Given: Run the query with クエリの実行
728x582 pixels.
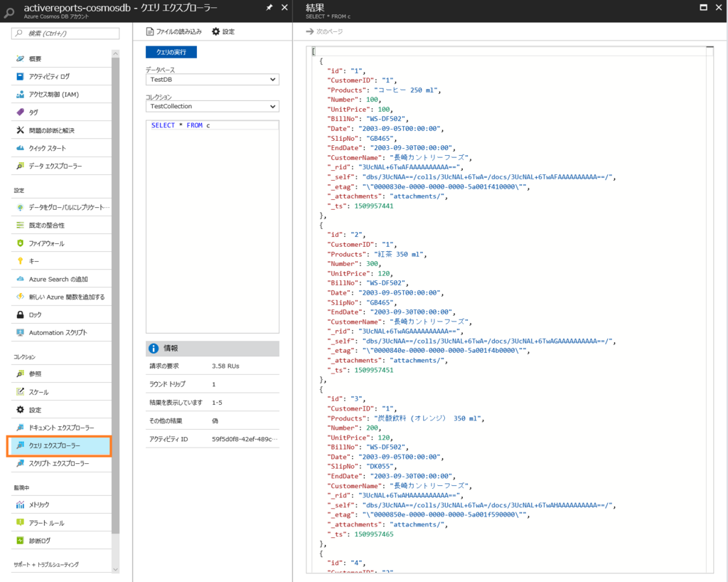Looking at the screenshot, I should 171,52.
